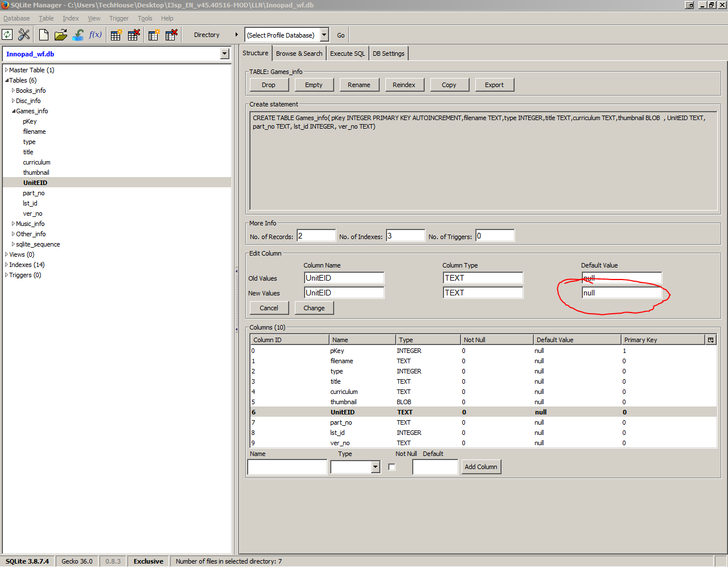Collapse the Games_info table node
728x567 pixels.
coord(13,111)
